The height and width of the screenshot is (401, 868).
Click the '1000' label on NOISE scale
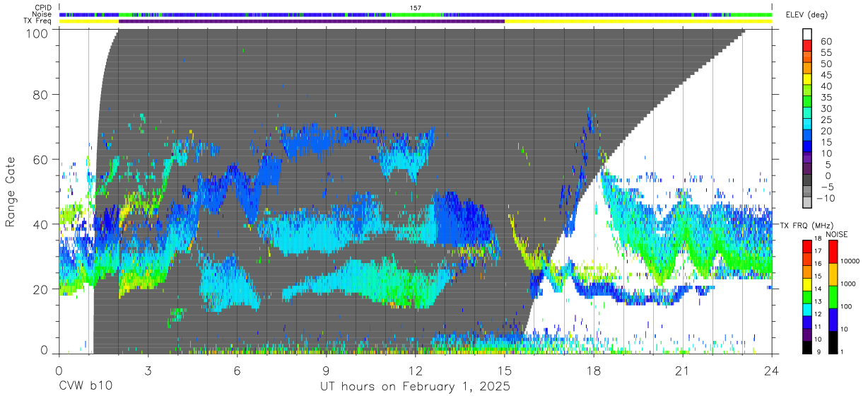[x=847, y=284]
